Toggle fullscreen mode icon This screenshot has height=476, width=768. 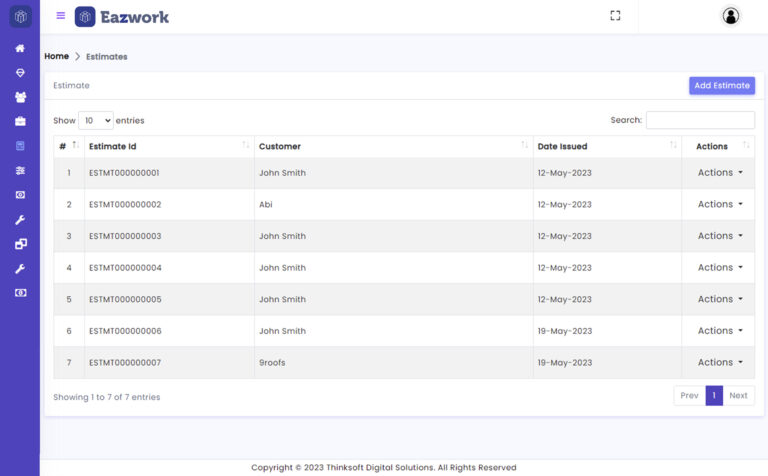click(x=615, y=16)
